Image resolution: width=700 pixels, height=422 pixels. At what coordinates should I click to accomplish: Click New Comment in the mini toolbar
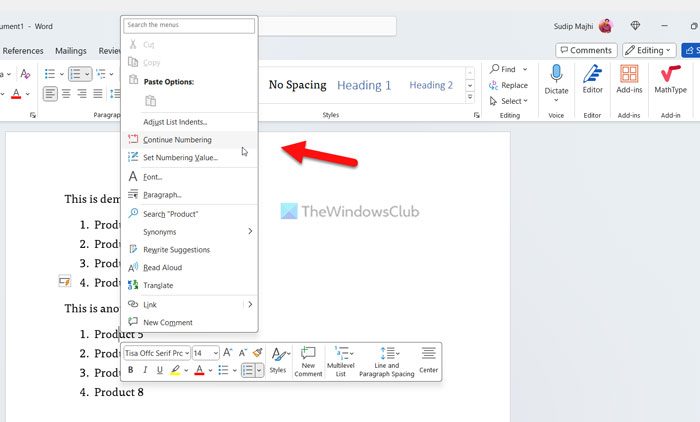point(308,362)
